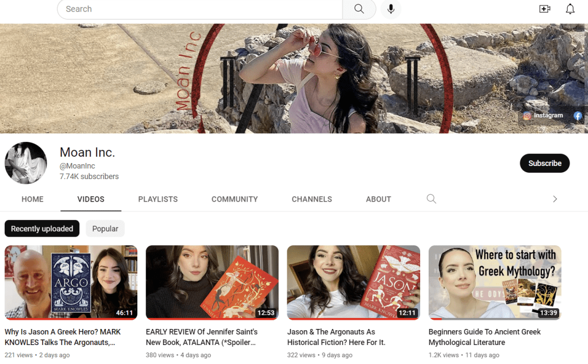588x364 pixels.
Task: Click the channel search magnifier icon
Action: pyautogui.click(x=431, y=199)
